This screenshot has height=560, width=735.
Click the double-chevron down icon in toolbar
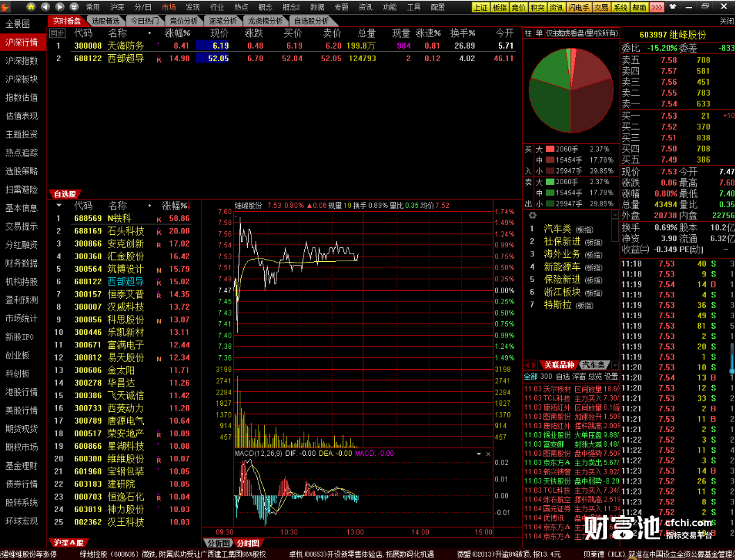pos(74,6)
